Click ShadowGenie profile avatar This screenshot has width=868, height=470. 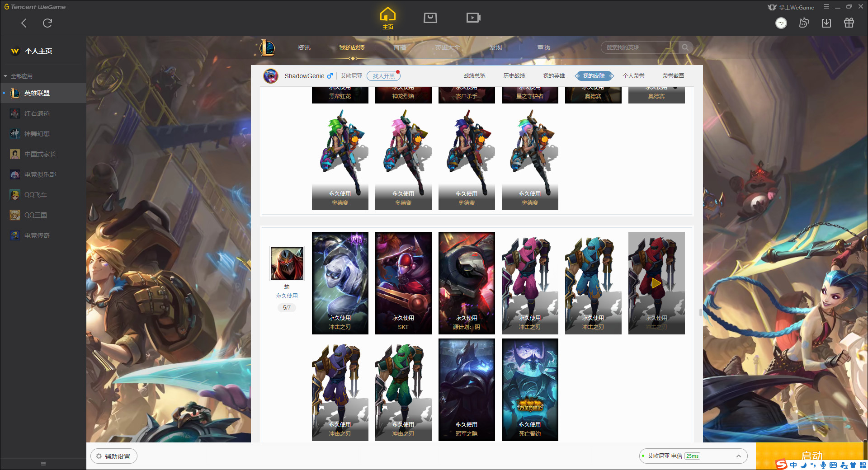coord(271,76)
